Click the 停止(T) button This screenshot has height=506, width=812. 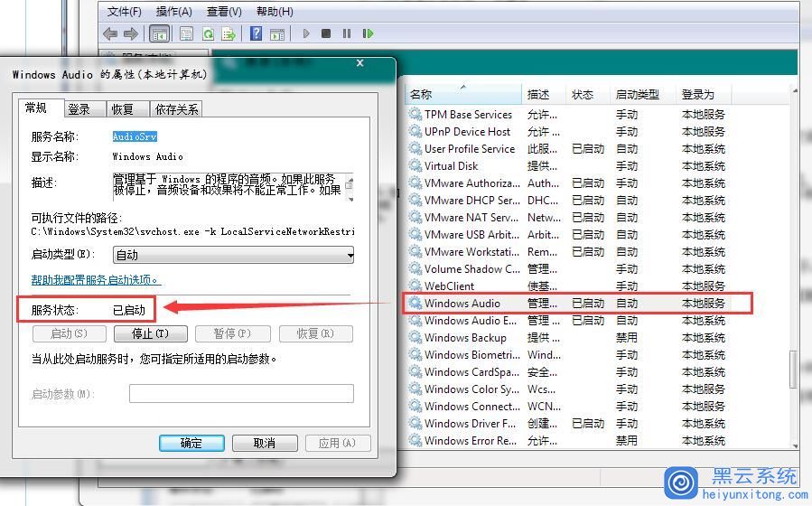pyautogui.click(x=151, y=333)
